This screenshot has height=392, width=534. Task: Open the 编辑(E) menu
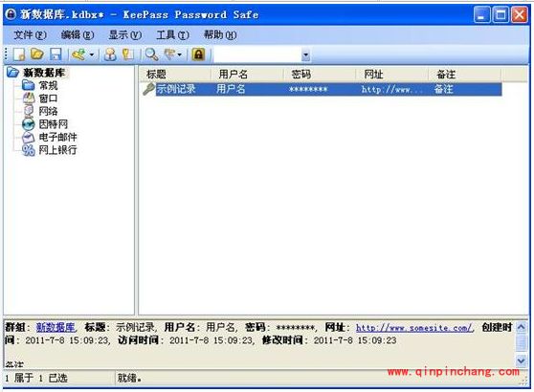point(77,35)
